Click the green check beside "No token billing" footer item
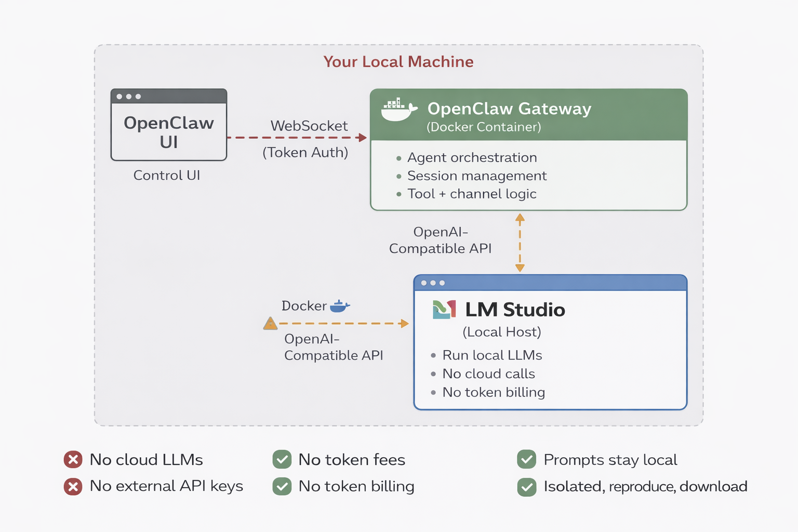Screen dimensions: 798x532 282,486
